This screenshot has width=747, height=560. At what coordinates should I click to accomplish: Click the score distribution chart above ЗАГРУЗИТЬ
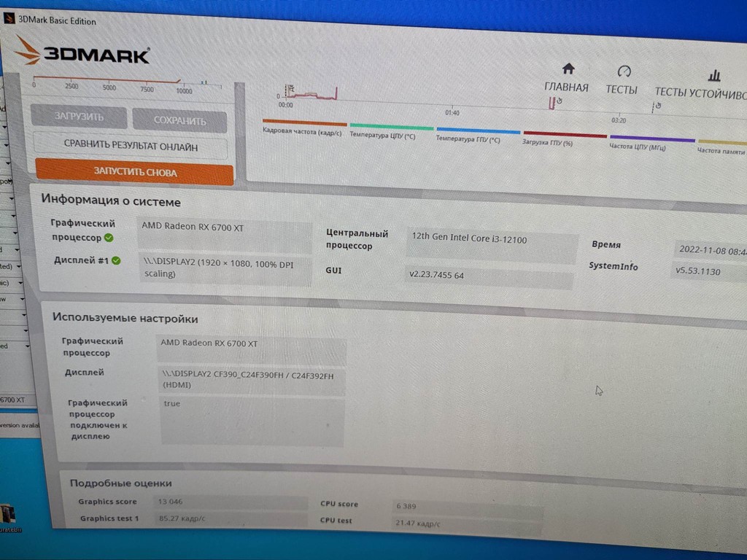click(128, 85)
